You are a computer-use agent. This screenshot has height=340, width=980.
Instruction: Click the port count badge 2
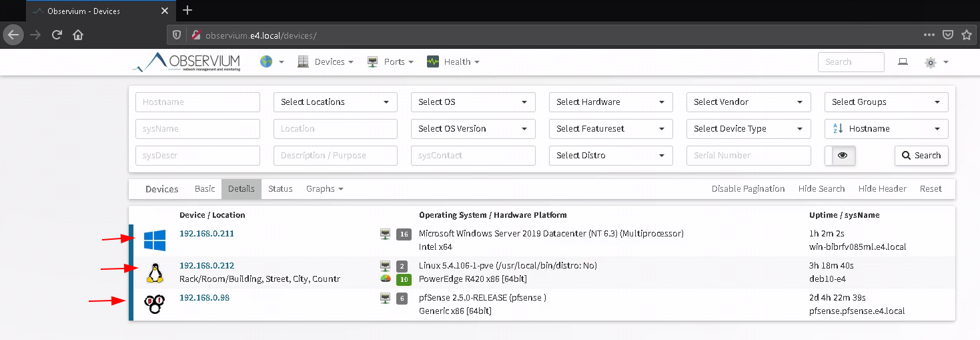402,266
